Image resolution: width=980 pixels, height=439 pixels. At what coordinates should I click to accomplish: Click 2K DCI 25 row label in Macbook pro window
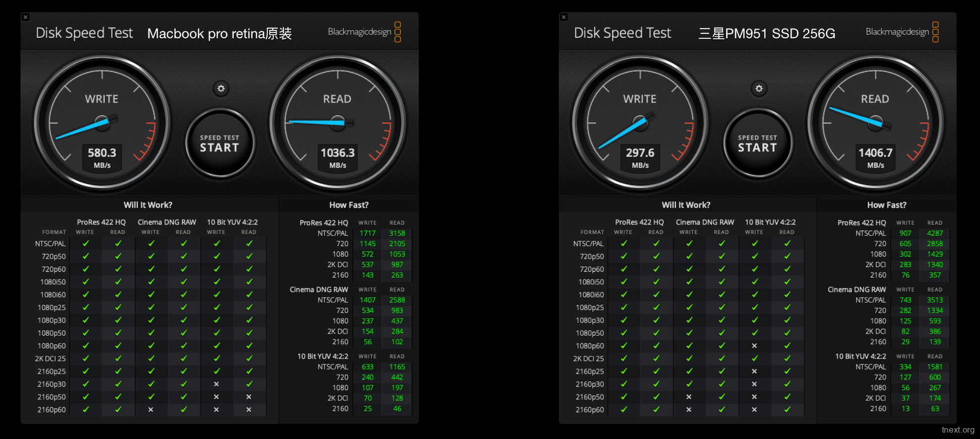(x=50, y=359)
